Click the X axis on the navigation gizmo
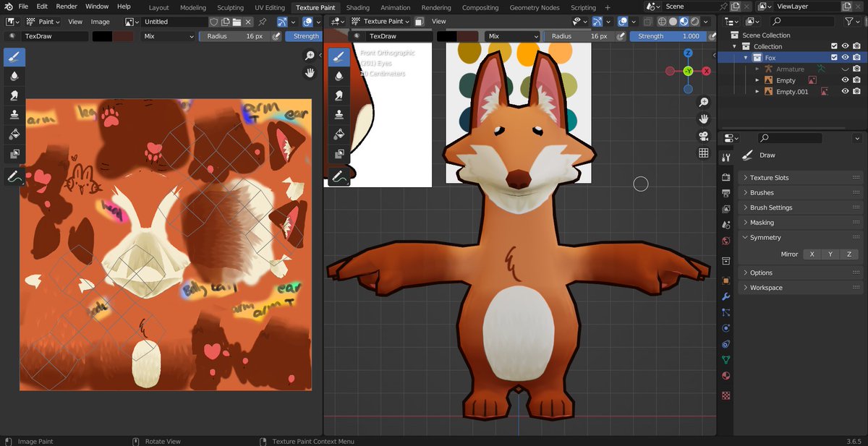This screenshot has height=446, width=868. click(x=706, y=71)
